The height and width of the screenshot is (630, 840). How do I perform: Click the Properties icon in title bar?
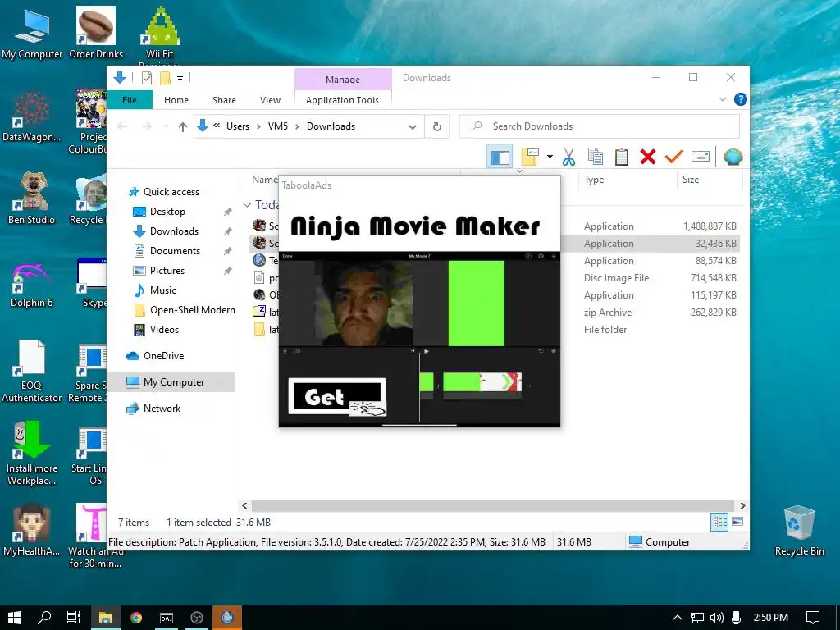point(146,78)
